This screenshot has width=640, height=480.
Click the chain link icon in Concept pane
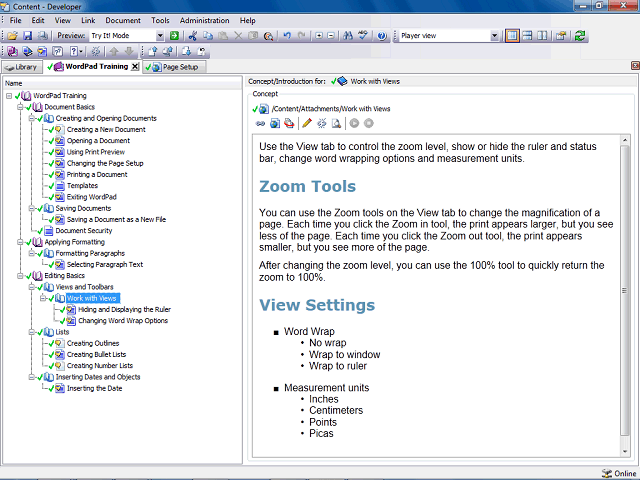tap(260, 123)
